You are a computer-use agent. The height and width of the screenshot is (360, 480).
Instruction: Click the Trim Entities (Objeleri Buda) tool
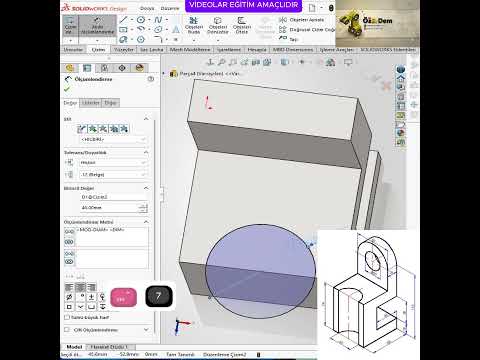point(194,25)
